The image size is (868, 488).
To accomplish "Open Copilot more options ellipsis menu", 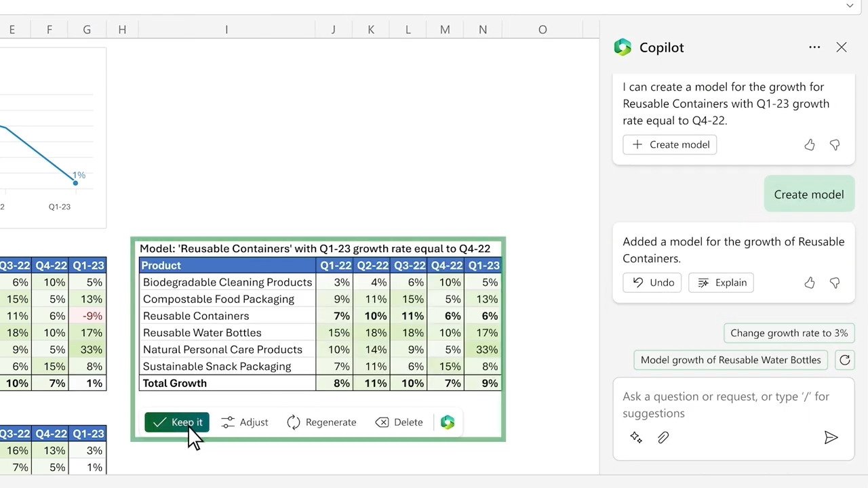I will click(814, 47).
